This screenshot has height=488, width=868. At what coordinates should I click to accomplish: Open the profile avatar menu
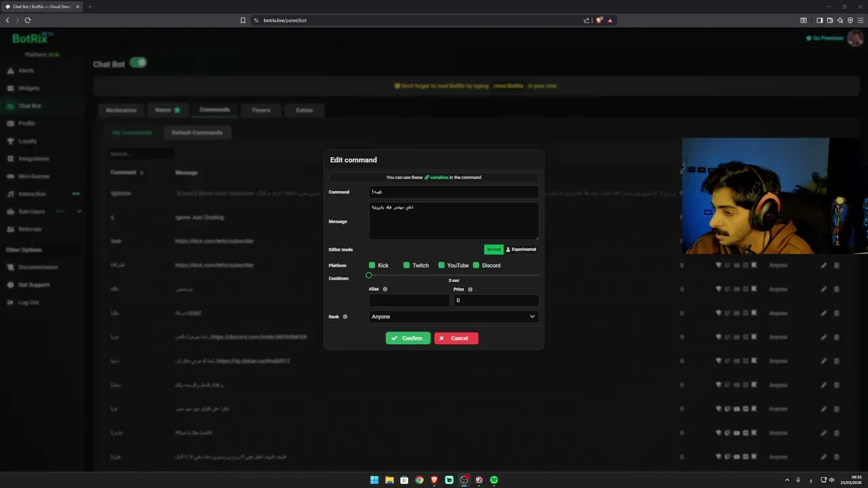point(854,38)
